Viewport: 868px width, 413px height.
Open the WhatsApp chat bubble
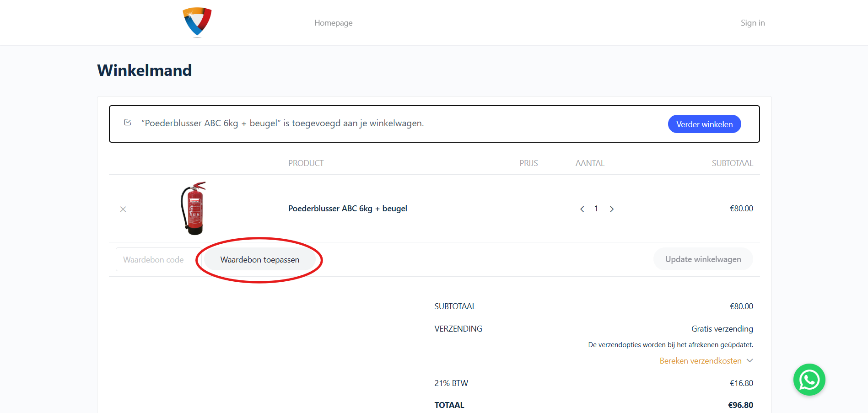[x=809, y=380]
